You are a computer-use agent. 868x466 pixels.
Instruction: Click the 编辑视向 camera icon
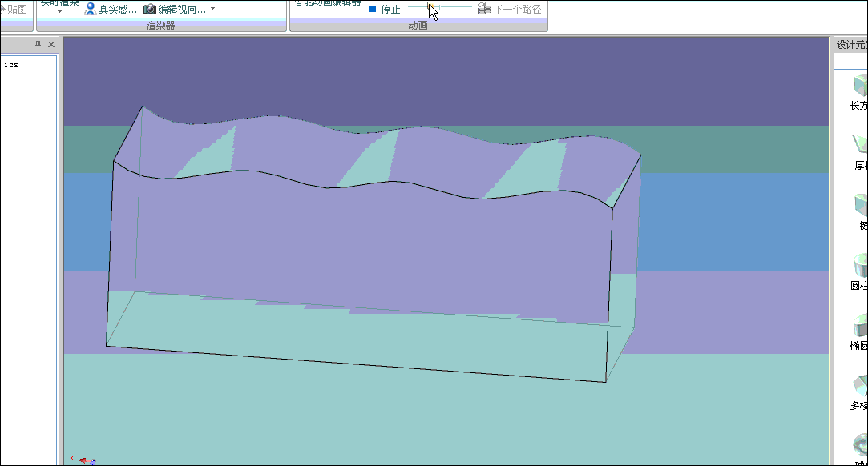tap(150, 10)
